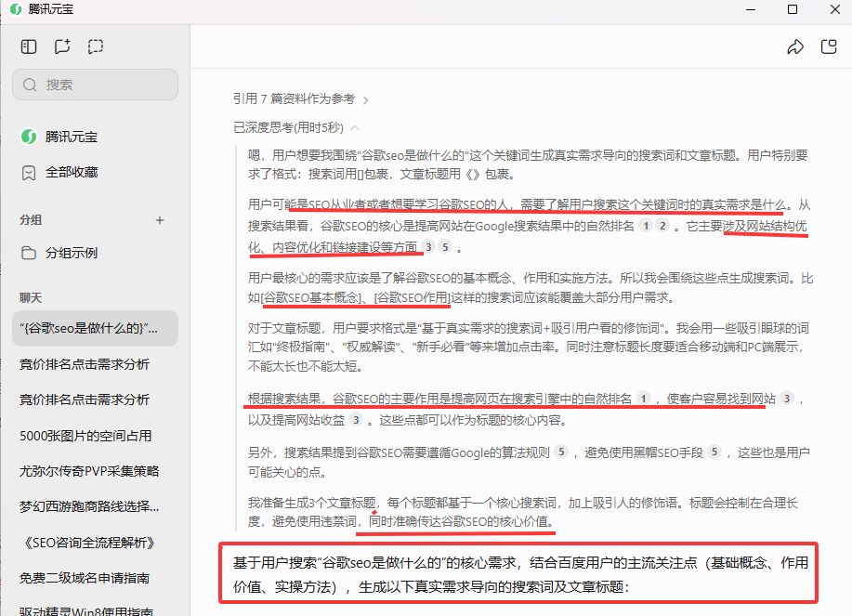The image size is (852, 616).
Task: Click the 腾讯元宝 green logo icon in sidebar
Action: 29,137
